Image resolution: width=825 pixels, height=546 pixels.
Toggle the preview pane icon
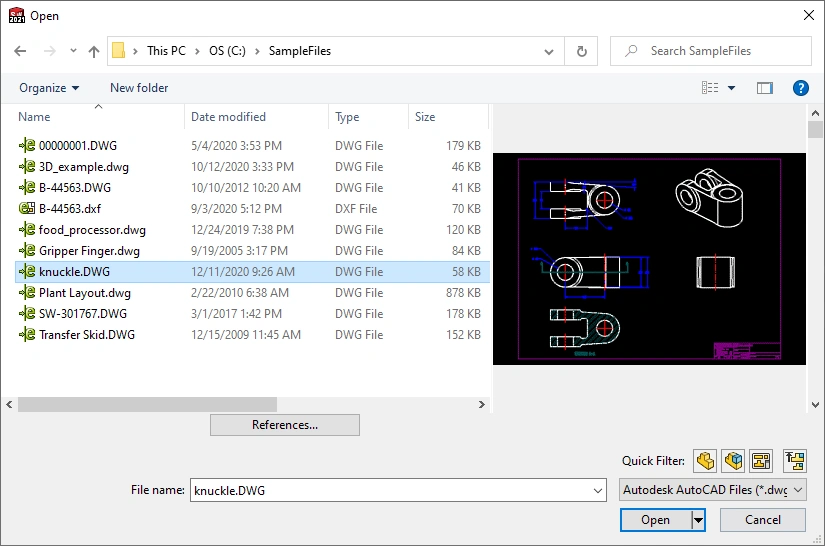pyautogui.click(x=765, y=88)
